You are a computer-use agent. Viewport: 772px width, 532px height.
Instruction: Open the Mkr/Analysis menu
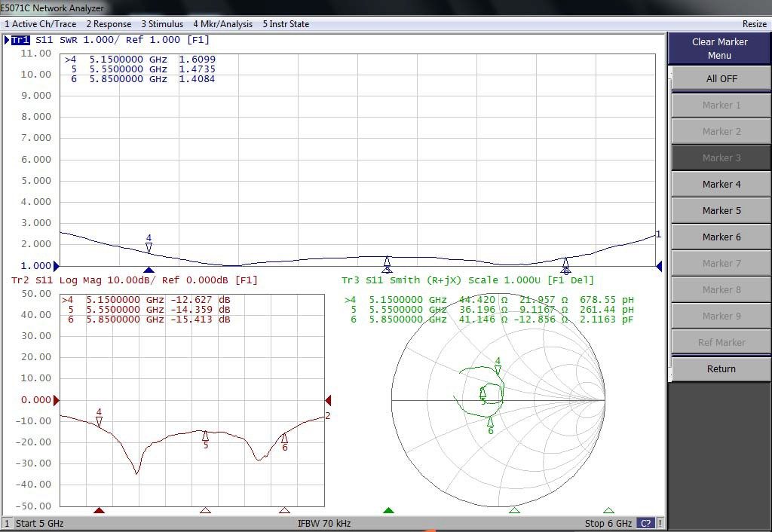[x=222, y=24]
